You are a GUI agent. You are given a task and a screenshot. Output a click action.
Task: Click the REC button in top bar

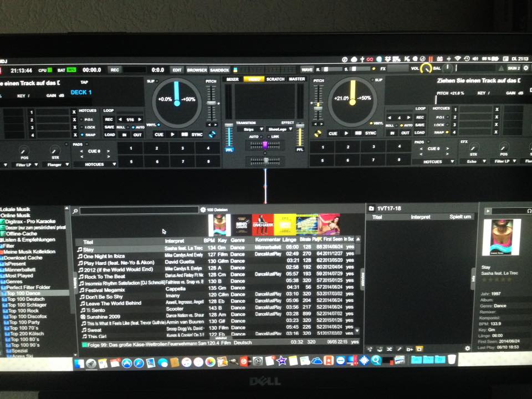[115, 70]
